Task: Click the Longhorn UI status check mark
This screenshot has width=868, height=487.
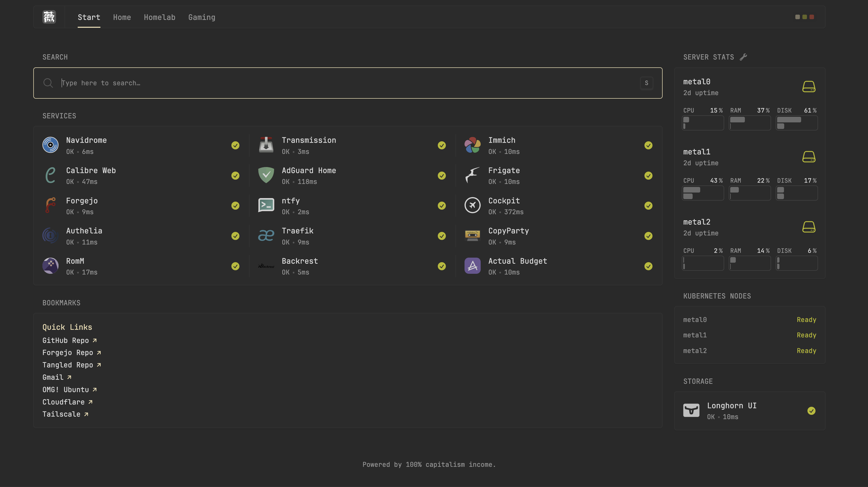Action: coord(811,411)
